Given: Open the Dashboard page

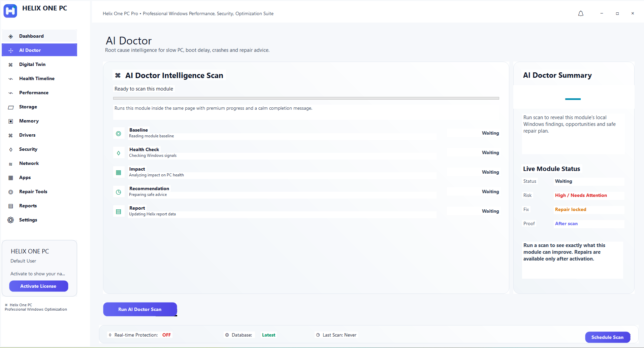Looking at the screenshot, I should click(39, 36).
